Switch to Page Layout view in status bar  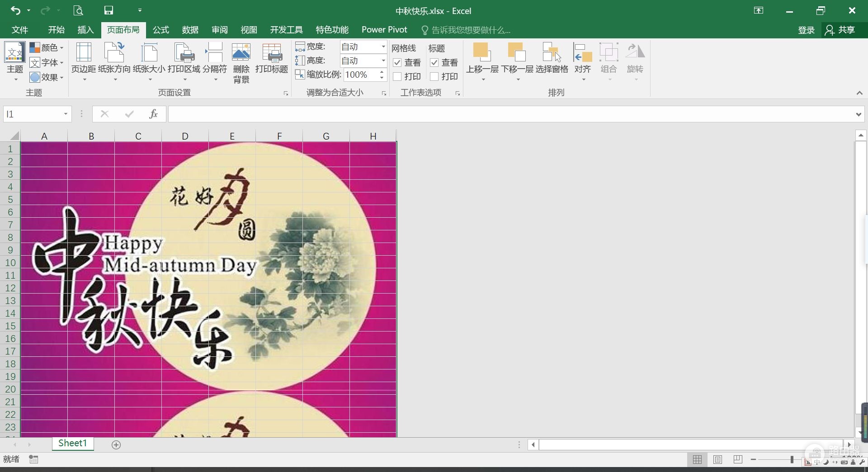pos(717,459)
